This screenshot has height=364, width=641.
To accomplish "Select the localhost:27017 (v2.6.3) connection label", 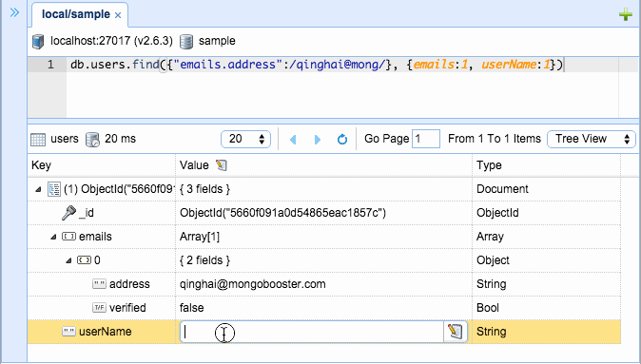I will [111, 41].
